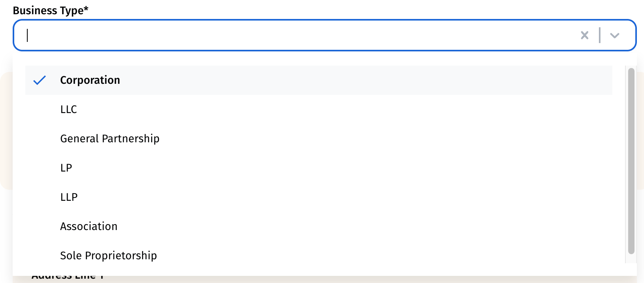Viewport: 644px width, 283px height.
Task: Select the LP option
Action: pos(66,168)
